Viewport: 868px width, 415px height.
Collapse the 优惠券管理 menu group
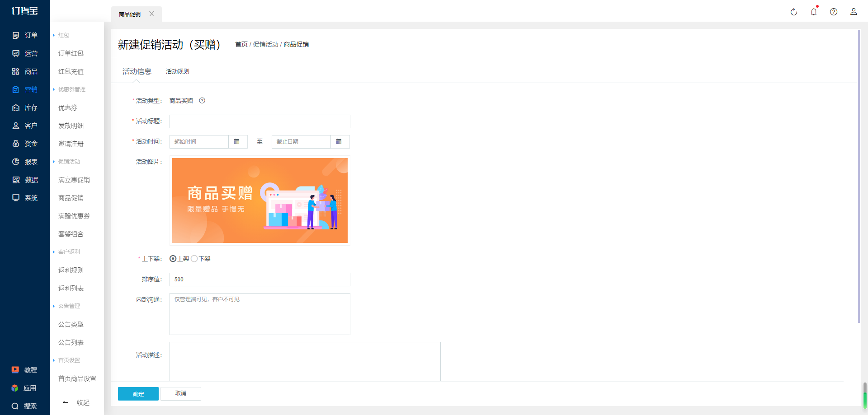70,89
